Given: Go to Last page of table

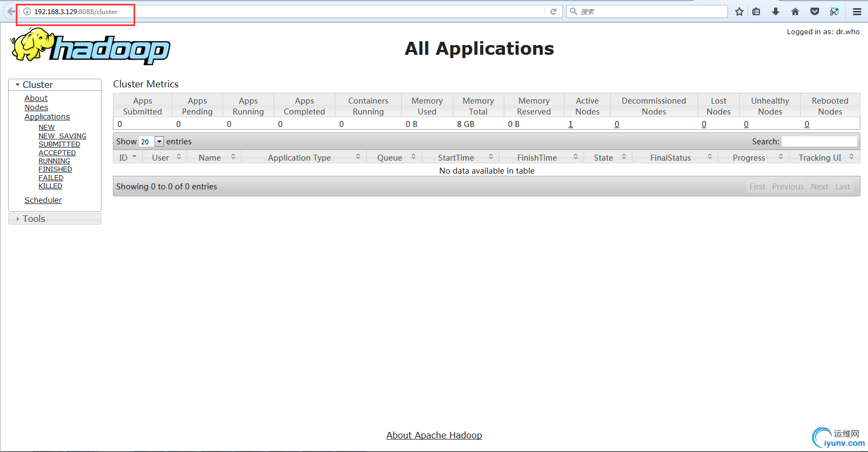Looking at the screenshot, I should (842, 187).
